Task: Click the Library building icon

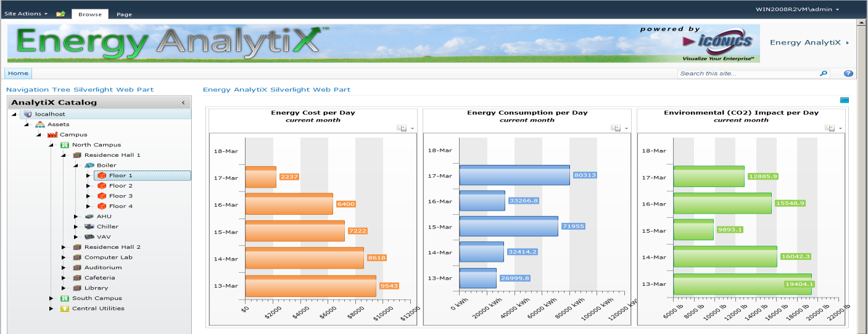Action: pos(77,288)
